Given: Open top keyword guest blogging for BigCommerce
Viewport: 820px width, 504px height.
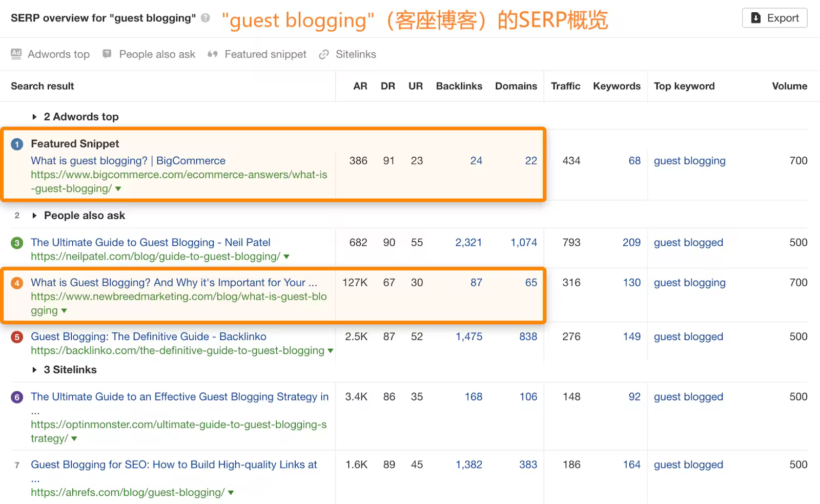Looking at the screenshot, I should coord(689,161).
